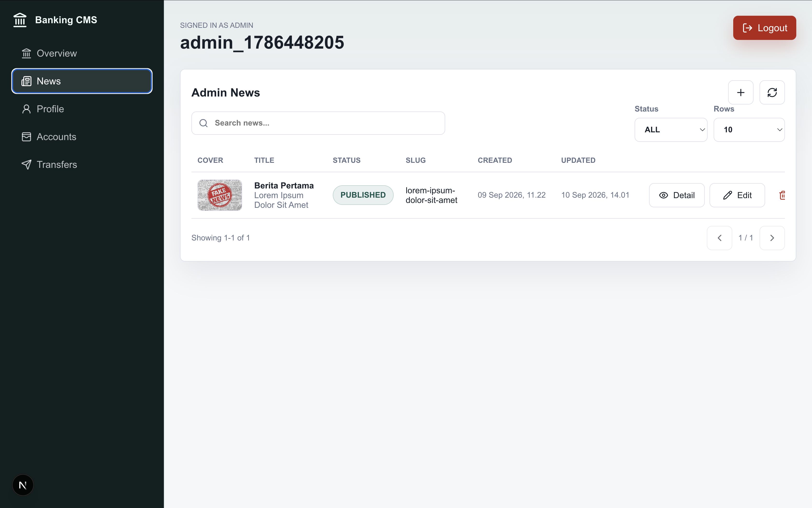
Task: Open the Status filter dropdown
Action: (x=671, y=130)
